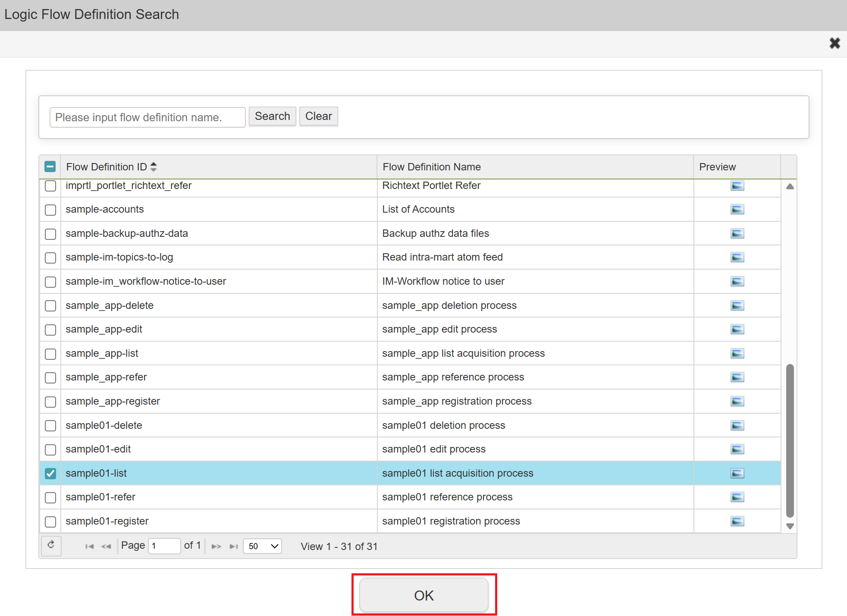Image resolution: width=847 pixels, height=616 pixels.
Task: Go to previous page arrow
Action: (x=106, y=547)
